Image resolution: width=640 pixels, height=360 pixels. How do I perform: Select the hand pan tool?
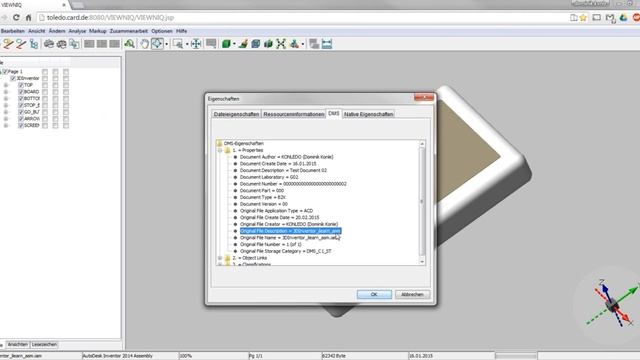[x=144, y=44]
